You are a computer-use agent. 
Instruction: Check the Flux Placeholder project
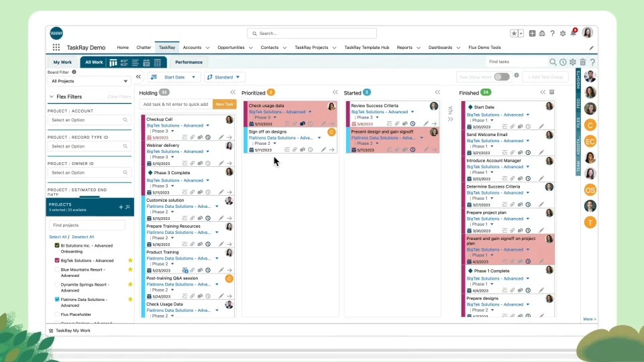click(x=57, y=314)
